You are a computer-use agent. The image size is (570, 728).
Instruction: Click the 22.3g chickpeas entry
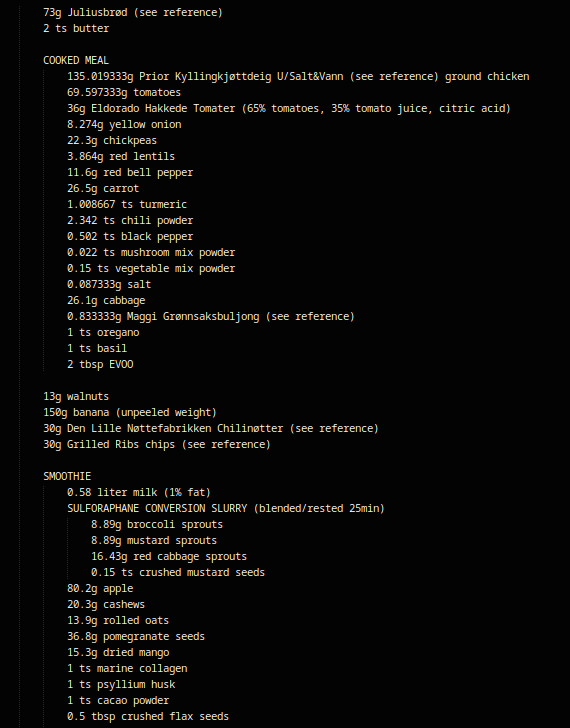112,141
